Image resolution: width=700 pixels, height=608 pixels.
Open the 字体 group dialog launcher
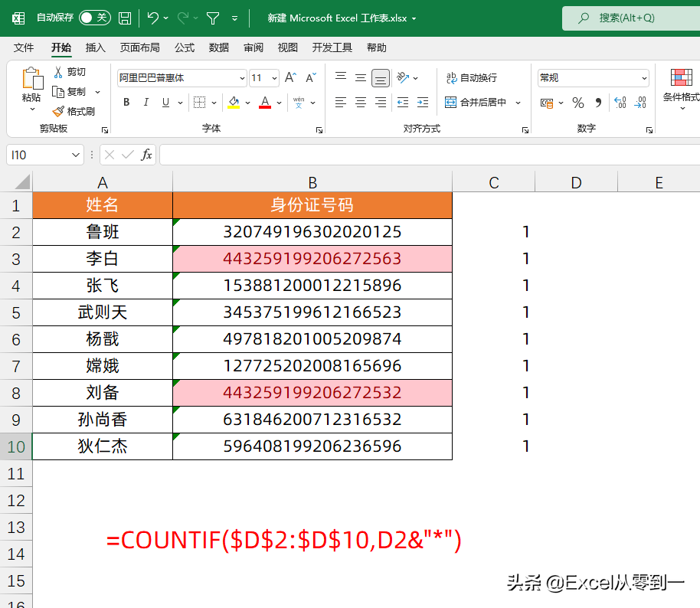pos(319,130)
